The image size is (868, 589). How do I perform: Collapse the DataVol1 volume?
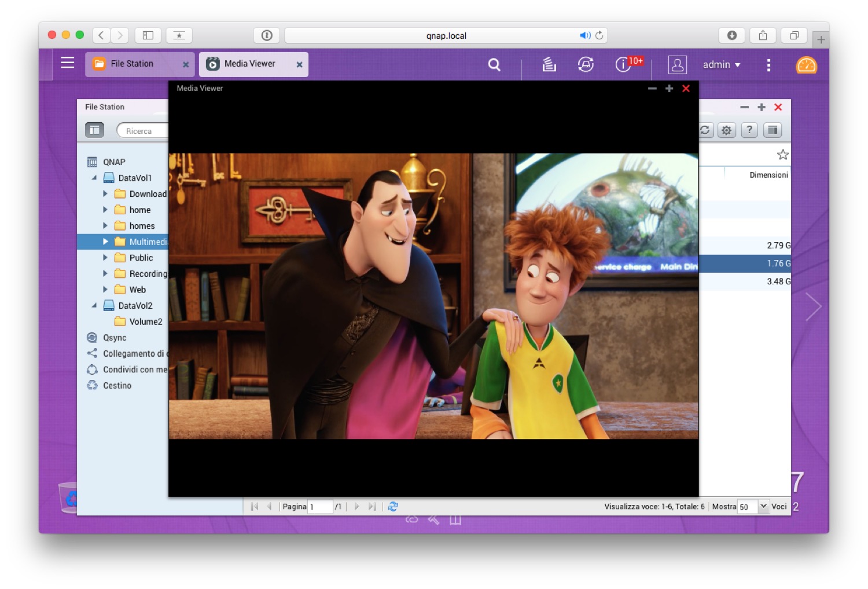[x=94, y=178]
